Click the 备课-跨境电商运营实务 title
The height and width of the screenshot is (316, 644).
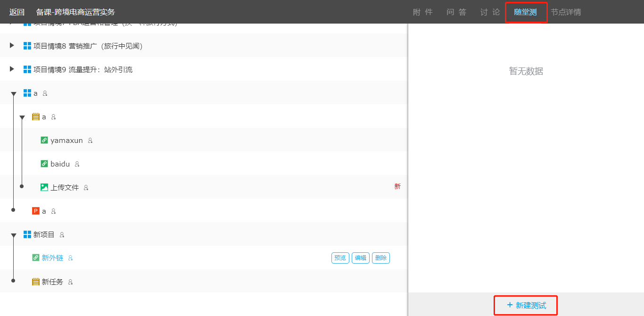click(75, 12)
